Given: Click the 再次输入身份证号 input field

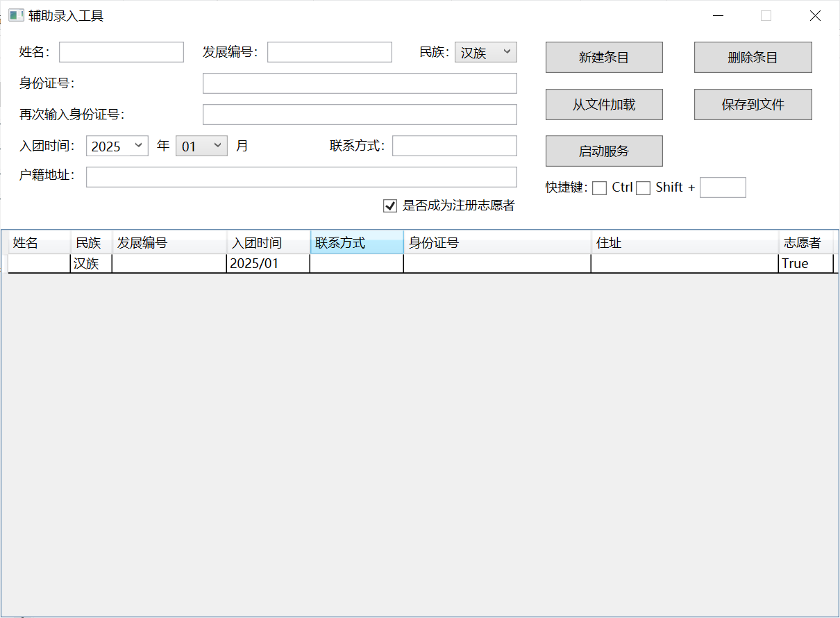Looking at the screenshot, I should [360, 115].
